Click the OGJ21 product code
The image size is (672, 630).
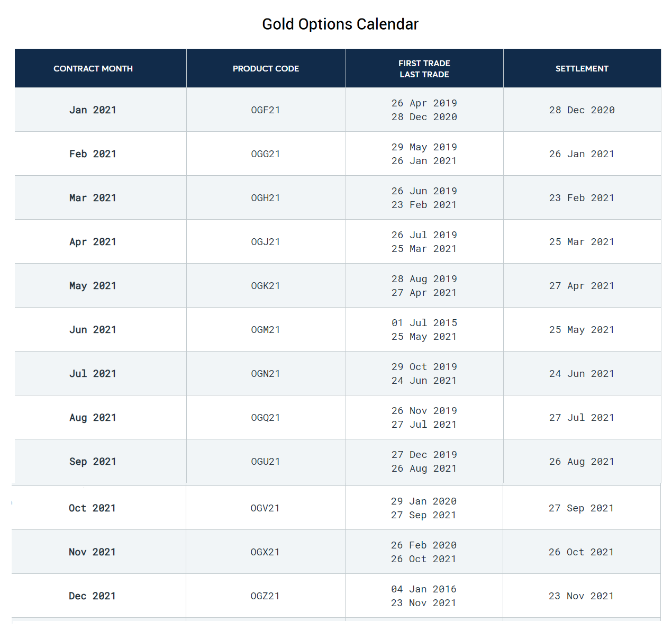tap(266, 241)
